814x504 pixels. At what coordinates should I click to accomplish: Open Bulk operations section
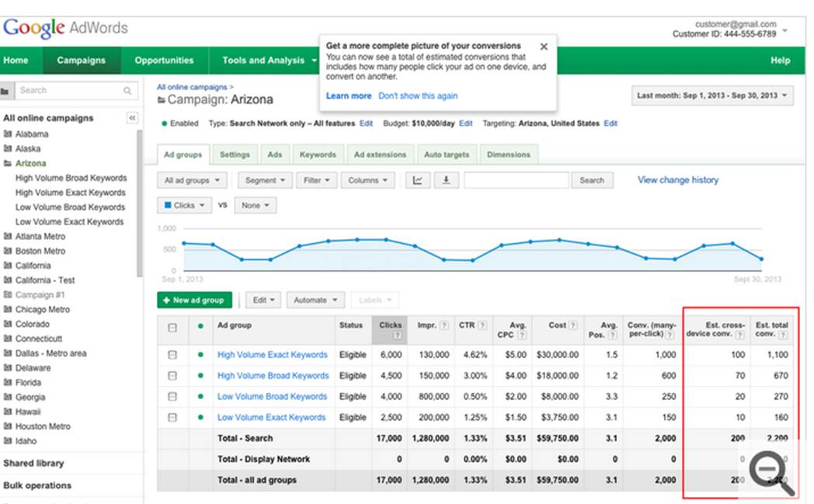click(37, 486)
